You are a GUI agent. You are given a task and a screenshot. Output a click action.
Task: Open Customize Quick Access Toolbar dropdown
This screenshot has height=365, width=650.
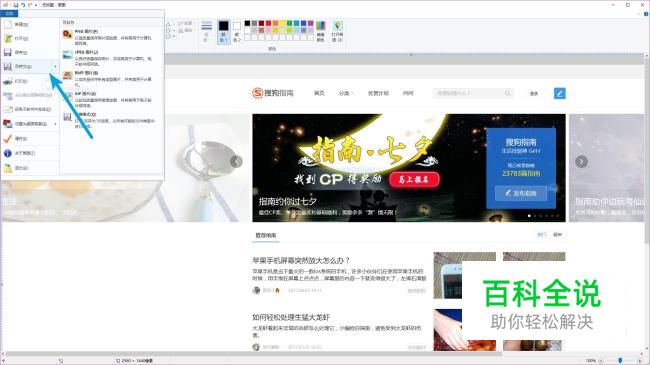(x=36, y=5)
